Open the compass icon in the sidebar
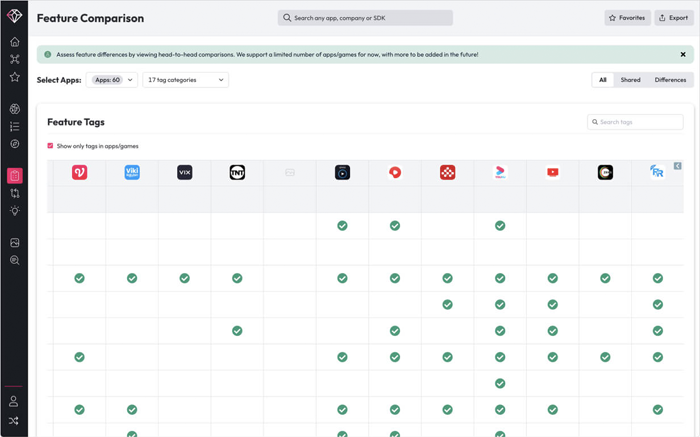This screenshot has width=700, height=437. (15, 144)
